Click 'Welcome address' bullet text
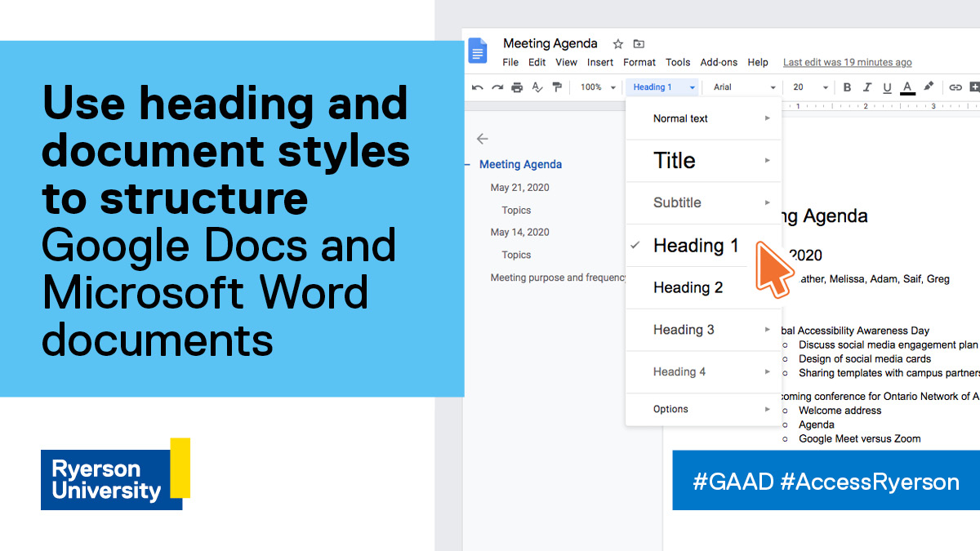Viewport: 980px width, 551px height. [840, 411]
